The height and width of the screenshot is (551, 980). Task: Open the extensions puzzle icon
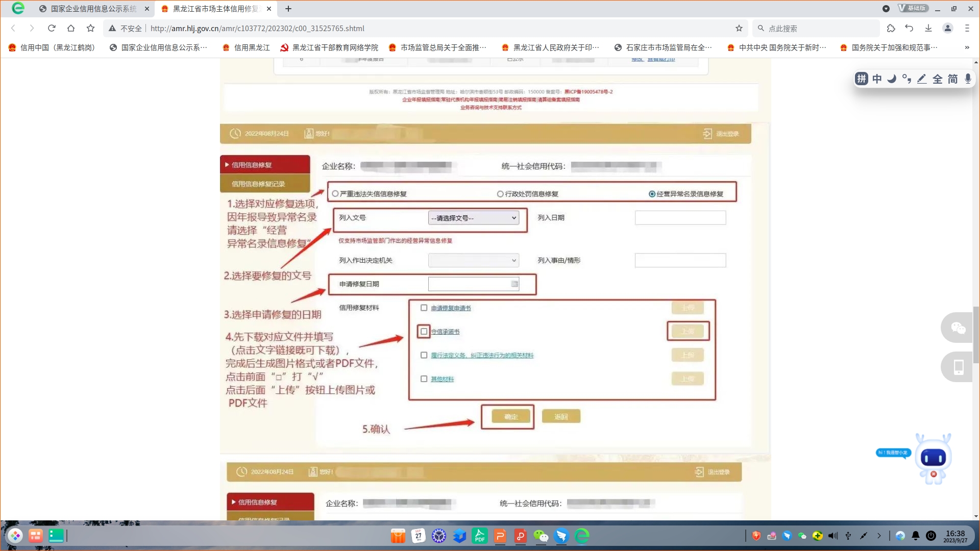click(891, 29)
